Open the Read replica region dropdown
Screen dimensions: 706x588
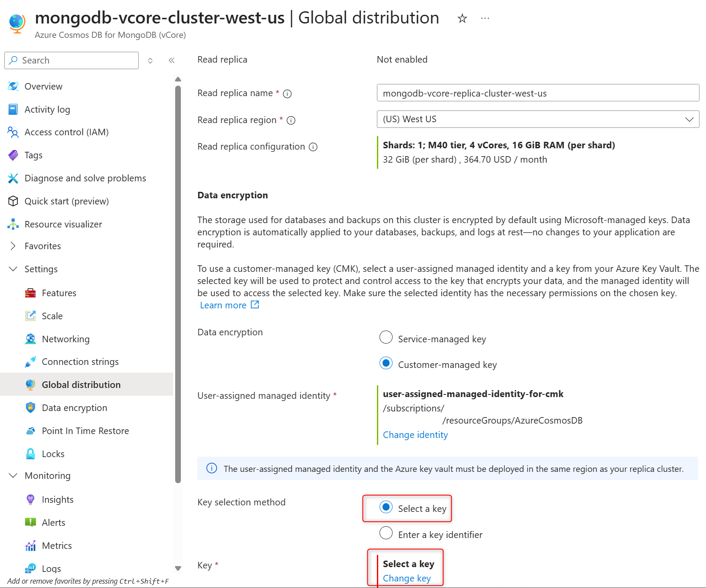(x=538, y=119)
